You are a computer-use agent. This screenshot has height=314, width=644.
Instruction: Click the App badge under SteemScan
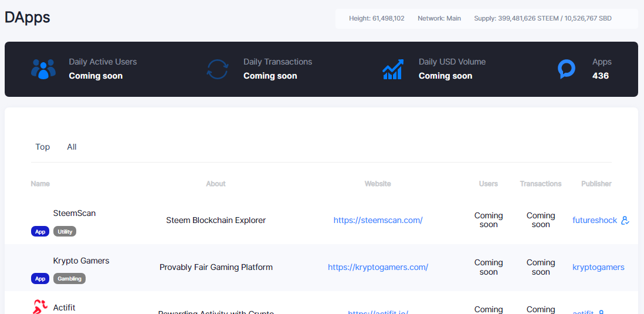(40, 231)
